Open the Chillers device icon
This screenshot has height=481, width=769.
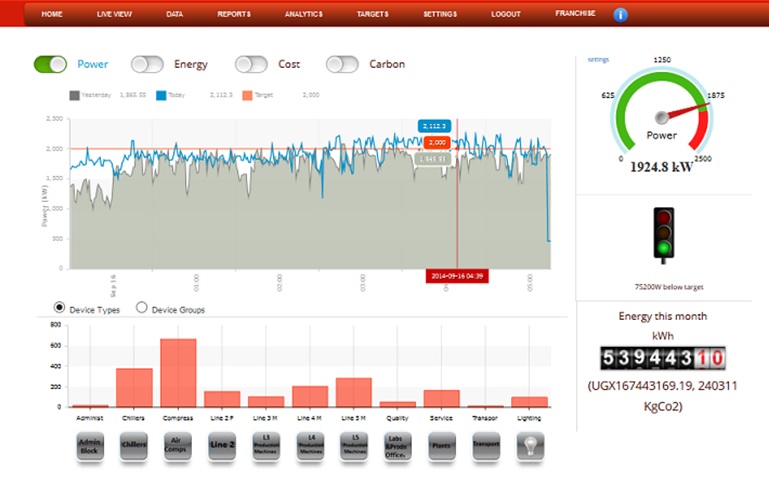(x=134, y=446)
